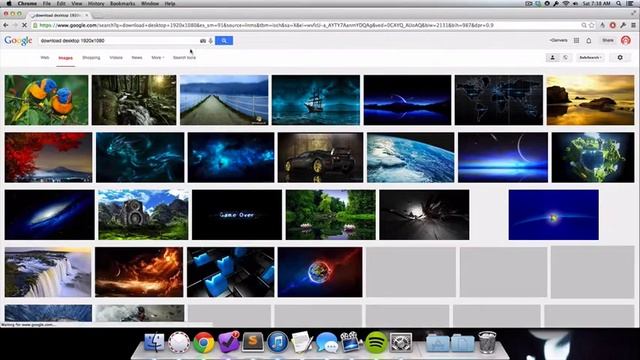Open the forest stream wallpaper thumbnail
640x360 pixels.
(134, 100)
